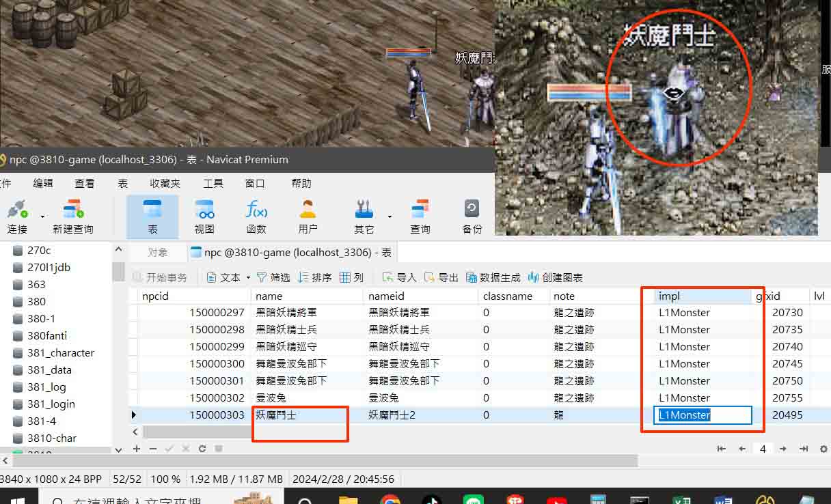Open the 查询 (Query) toolbar icon
The image size is (831, 504).
420,216
